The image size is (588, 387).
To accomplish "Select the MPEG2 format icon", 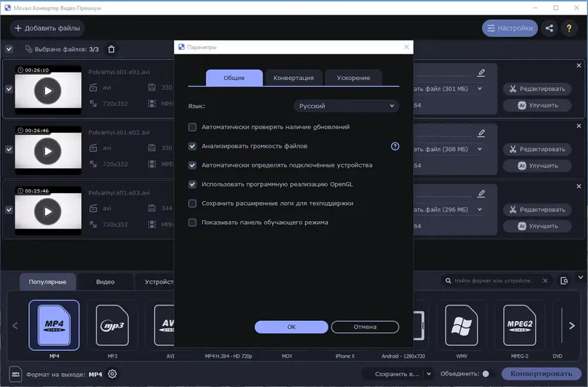I will click(x=520, y=325).
